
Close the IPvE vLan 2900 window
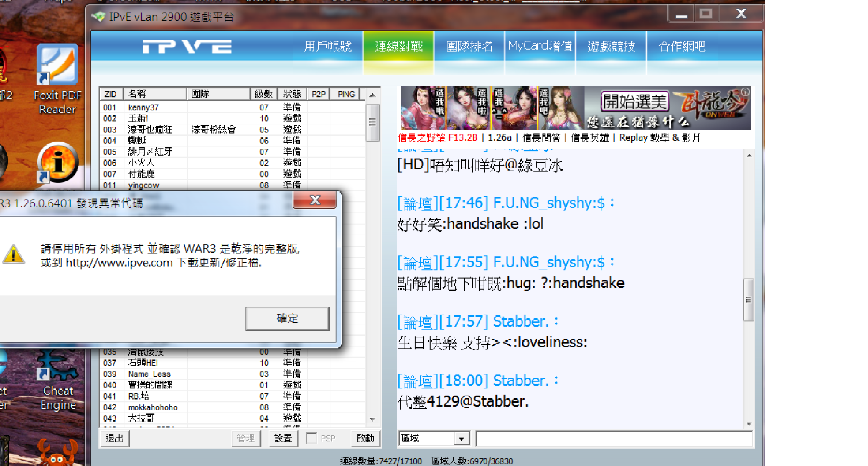point(741,14)
